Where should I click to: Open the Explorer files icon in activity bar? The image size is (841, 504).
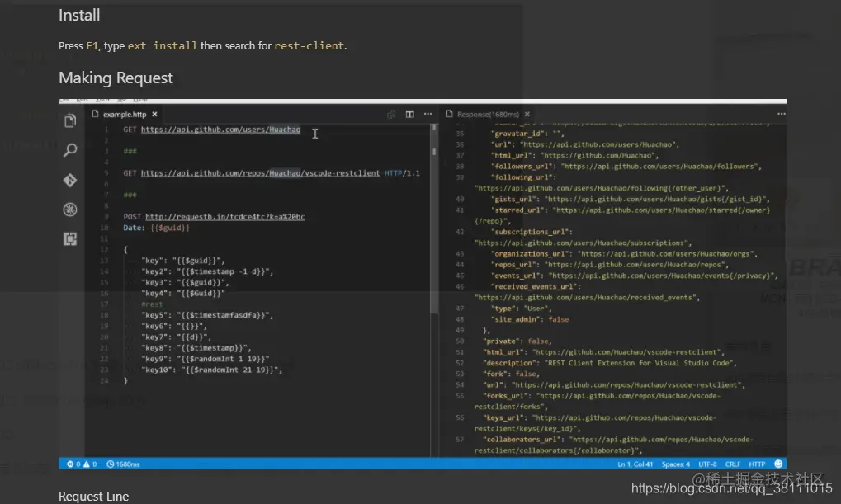(69, 121)
